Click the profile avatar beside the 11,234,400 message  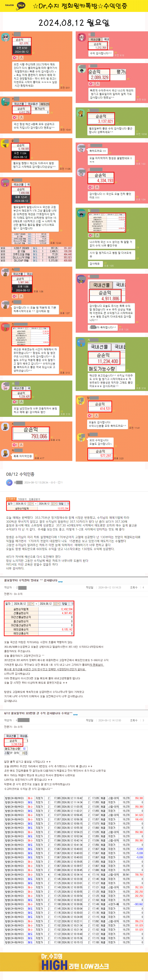point(80,342)
